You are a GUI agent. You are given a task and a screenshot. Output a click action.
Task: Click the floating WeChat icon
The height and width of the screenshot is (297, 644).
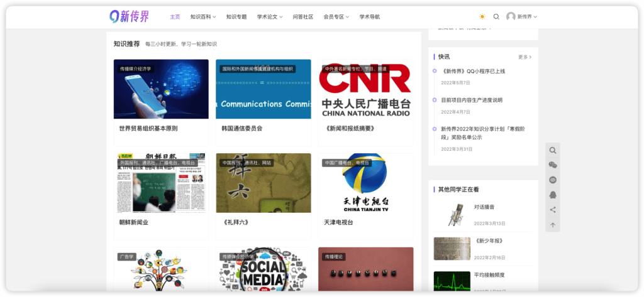click(x=553, y=165)
